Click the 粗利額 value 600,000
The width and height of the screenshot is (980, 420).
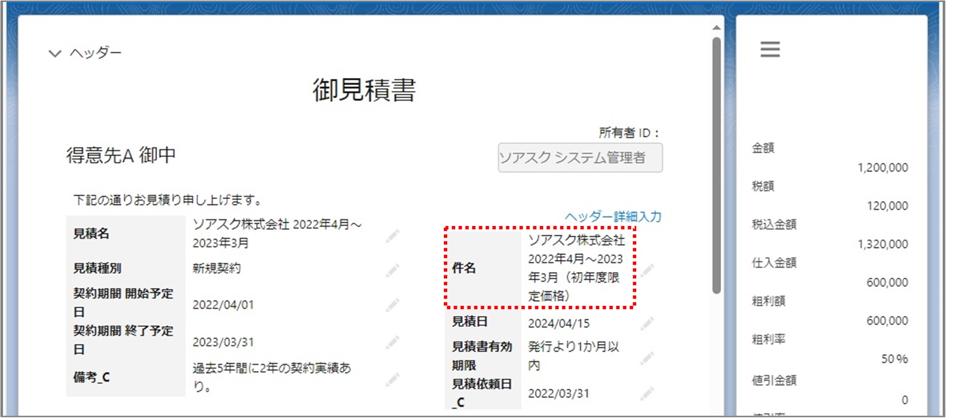(x=887, y=321)
